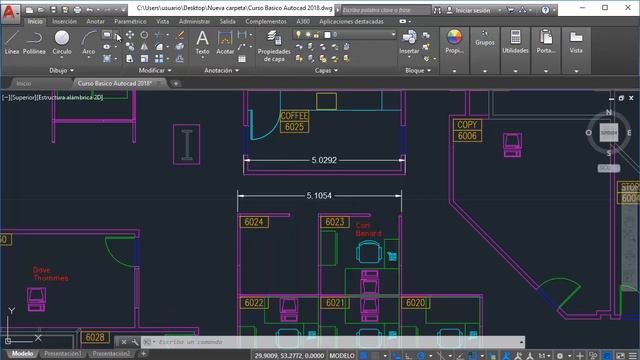The image size is (640, 360).
Task: Open status bar customization menu
Action: pyautogui.click(x=633, y=356)
